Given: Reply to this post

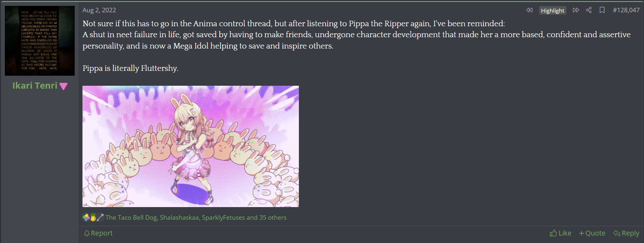Looking at the screenshot, I should pyautogui.click(x=626, y=233).
